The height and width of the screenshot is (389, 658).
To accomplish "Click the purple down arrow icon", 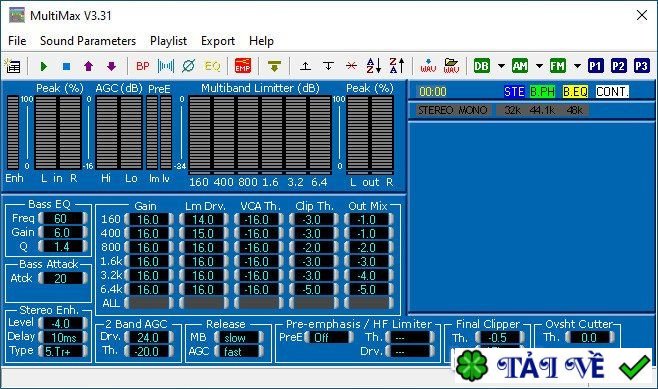I will [x=111, y=66].
